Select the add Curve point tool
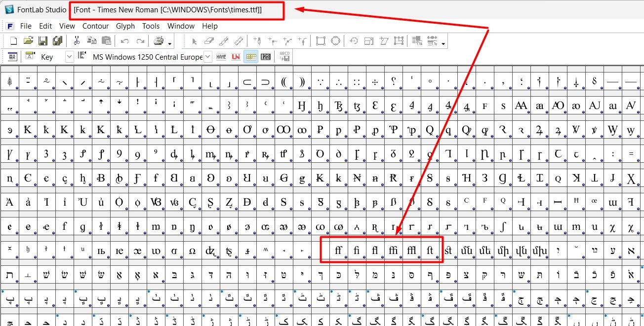This screenshot has height=326, width=644. click(287, 41)
